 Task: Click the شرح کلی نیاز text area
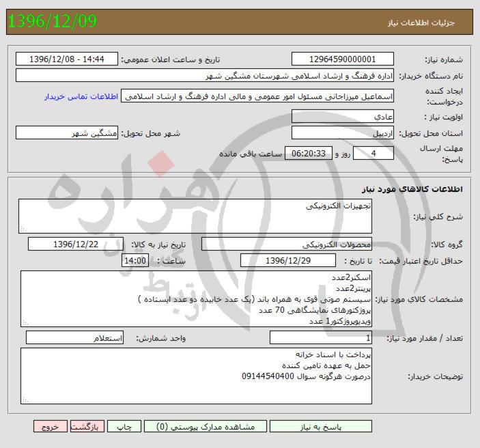pyautogui.click(x=195, y=216)
